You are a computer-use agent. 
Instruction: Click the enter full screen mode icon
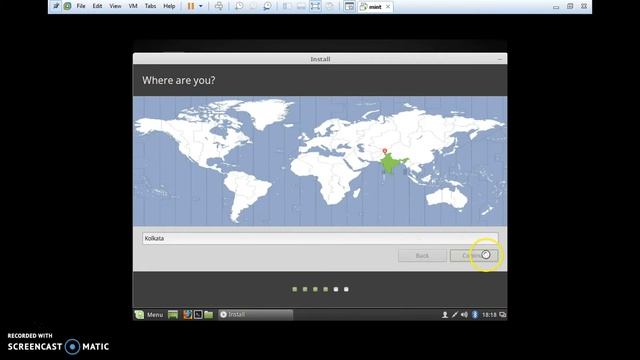tap(315, 6)
